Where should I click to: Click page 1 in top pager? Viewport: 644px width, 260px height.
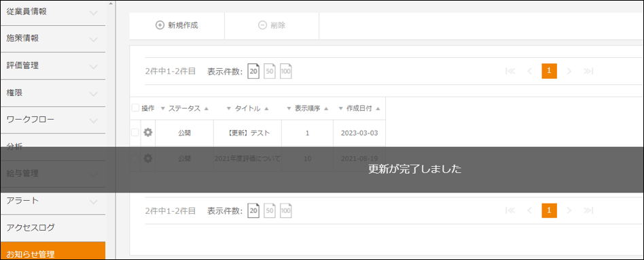coord(549,71)
